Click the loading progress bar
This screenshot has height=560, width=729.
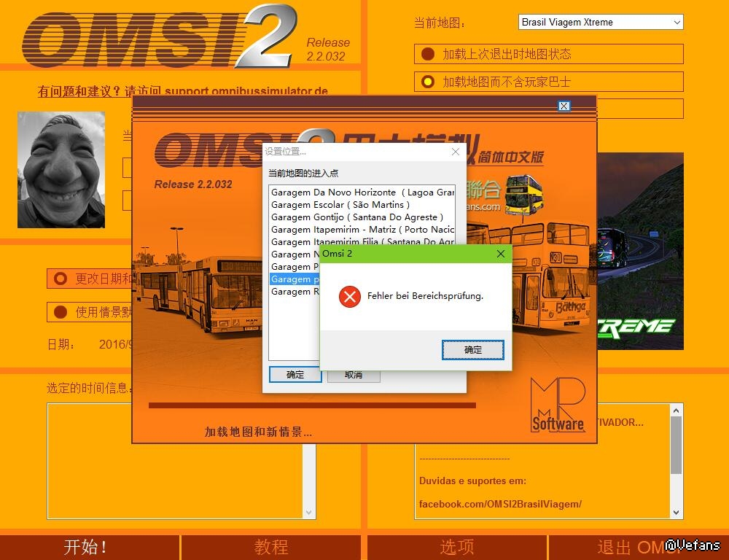(x=312, y=405)
